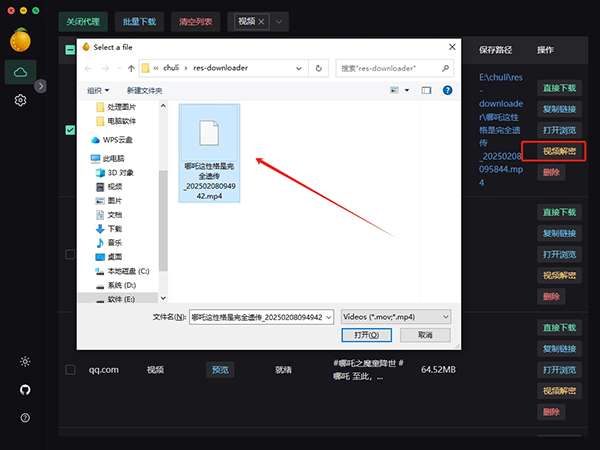Open the settings gear in sidebar
Viewport: 600px width, 450px height.
[x=20, y=101]
